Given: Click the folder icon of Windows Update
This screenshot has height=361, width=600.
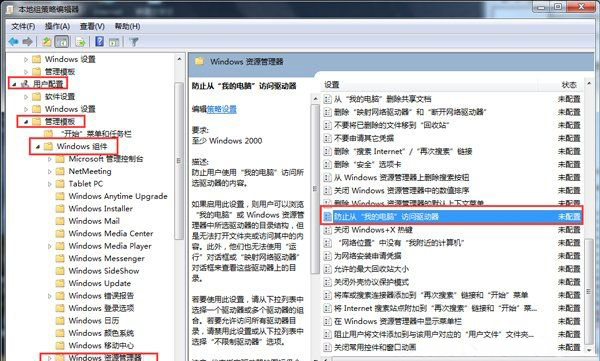Looking at the screenshot, I should 60,283.
